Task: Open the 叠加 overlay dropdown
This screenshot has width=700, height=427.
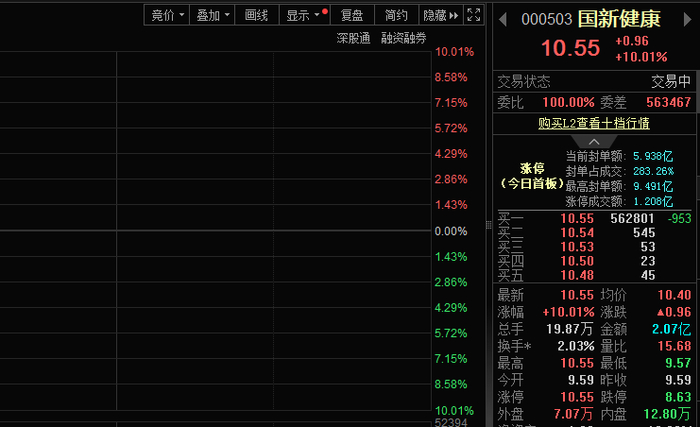Action: pyautogui.click(x=212, y=15)
